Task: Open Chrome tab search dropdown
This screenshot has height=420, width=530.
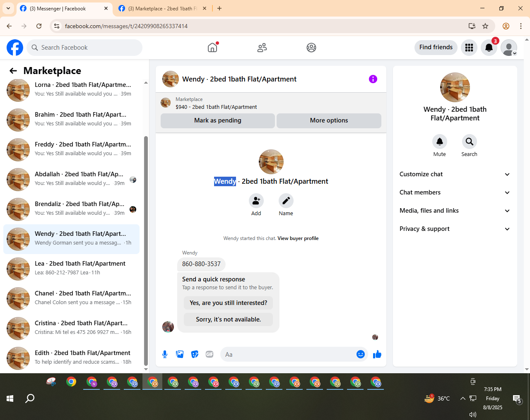Action: [x=8, y=8]
